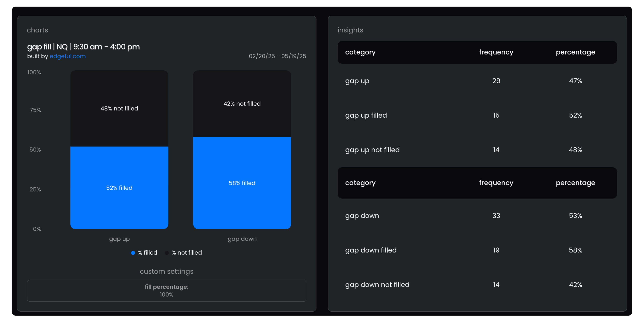Viewport: 644px width, 322px height.
Task: Click the custom settings heading
Action: tap(167, 271)
